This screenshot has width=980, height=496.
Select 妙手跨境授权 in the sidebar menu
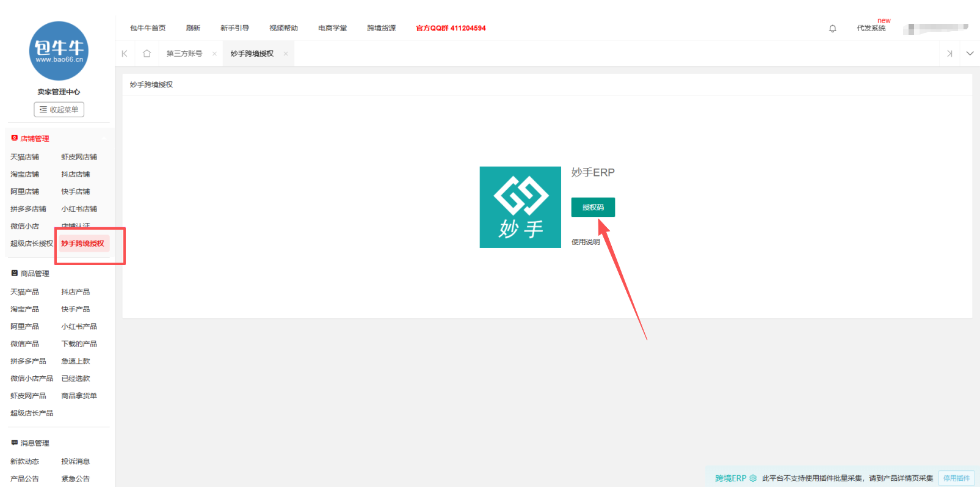82,243
